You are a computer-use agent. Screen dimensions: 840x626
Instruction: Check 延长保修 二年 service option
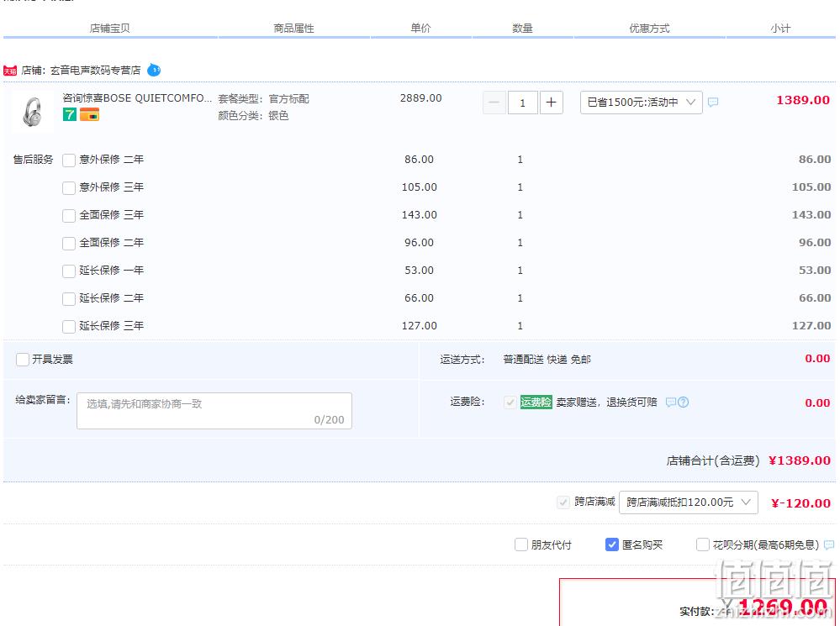[x=69, y=299]
